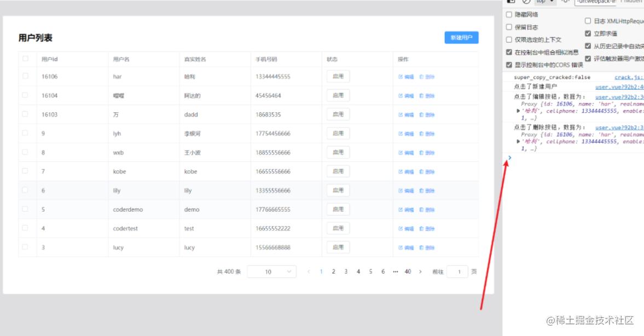Open the top context dropdown in console
The height and width of the screenshot is (336, 644).
(x=546, y=2)
